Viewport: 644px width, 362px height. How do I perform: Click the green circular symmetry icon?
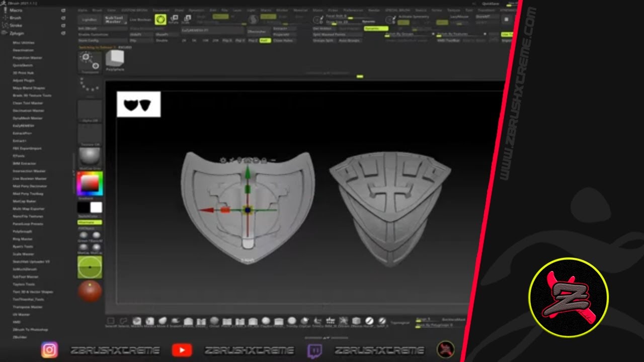tap(90, 267)
